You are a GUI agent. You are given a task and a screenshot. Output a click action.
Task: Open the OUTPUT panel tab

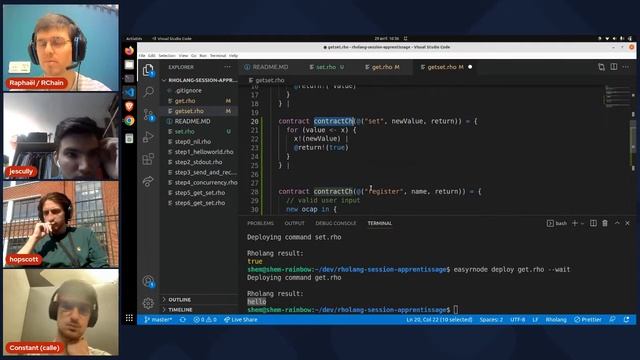(x=294, y=223)
